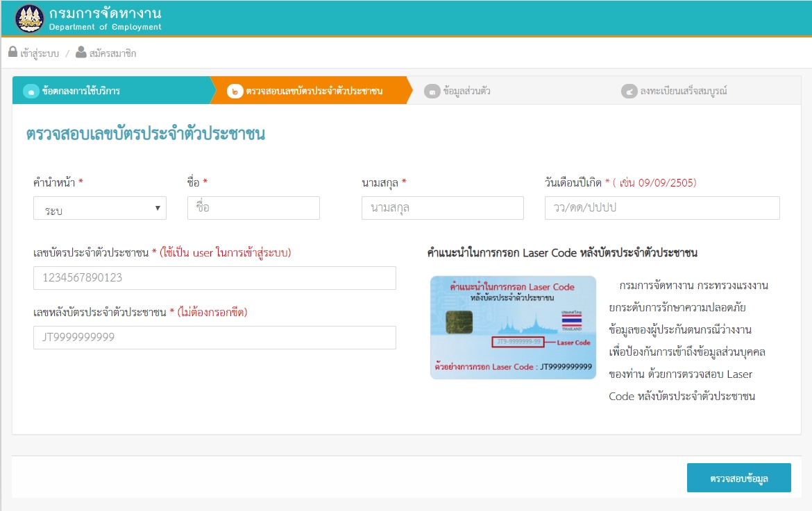Click step 4 circle icon ลงทะเบียนเสร็จสมบูรณ์

[629, 92]
